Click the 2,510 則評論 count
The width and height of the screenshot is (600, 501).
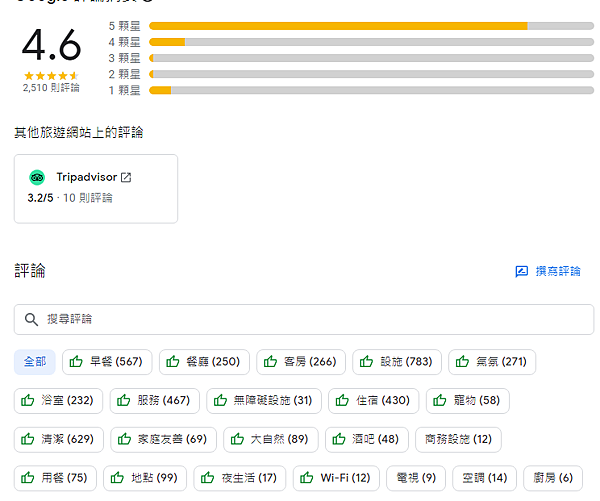(51, 88)
